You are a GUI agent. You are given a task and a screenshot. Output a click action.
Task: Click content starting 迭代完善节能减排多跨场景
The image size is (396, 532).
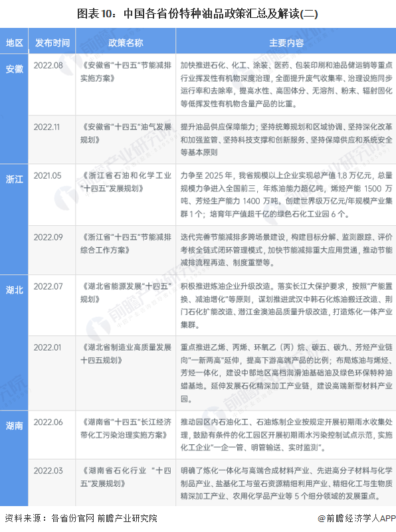[286, 250]
